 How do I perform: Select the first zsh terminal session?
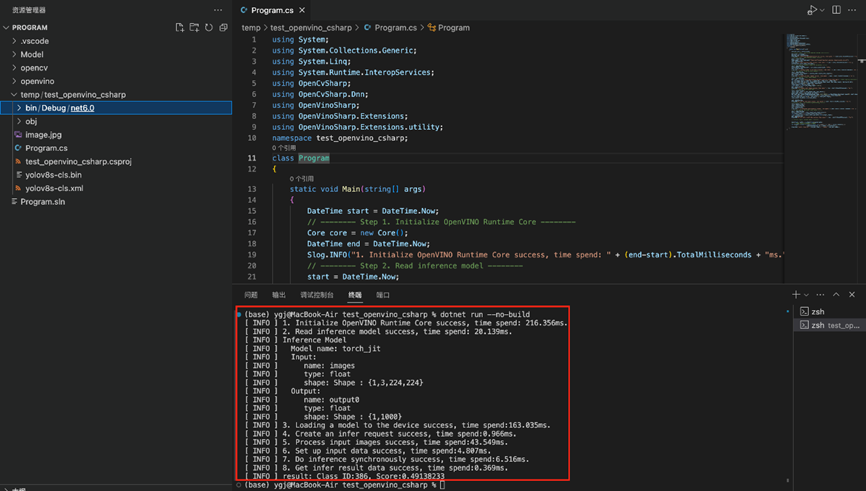pos(830,312)
